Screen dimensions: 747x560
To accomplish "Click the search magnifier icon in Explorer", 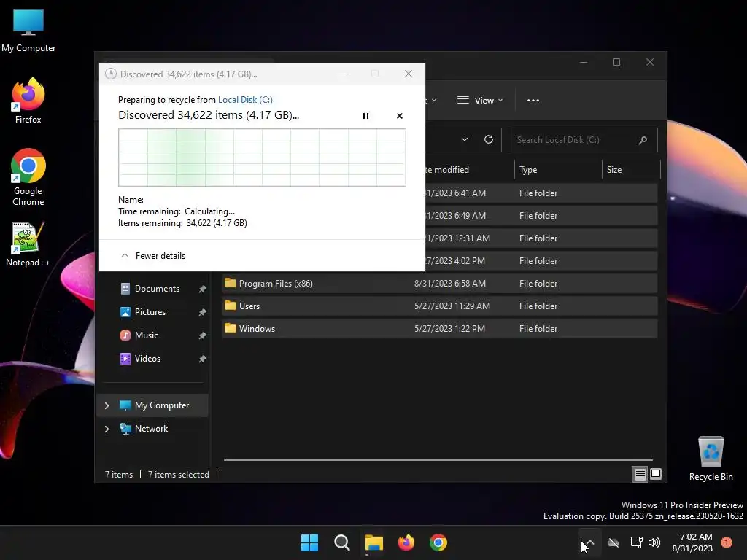I will 643,140.
